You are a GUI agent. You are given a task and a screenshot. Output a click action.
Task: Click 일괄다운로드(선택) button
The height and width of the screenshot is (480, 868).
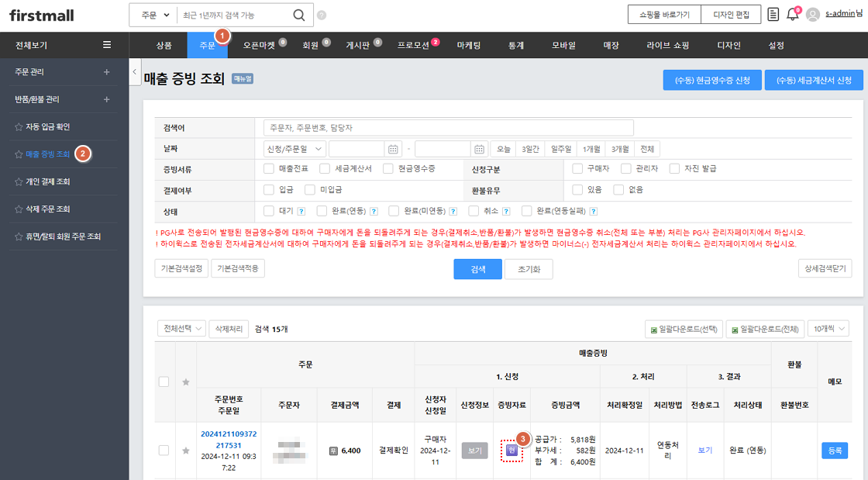684,330
